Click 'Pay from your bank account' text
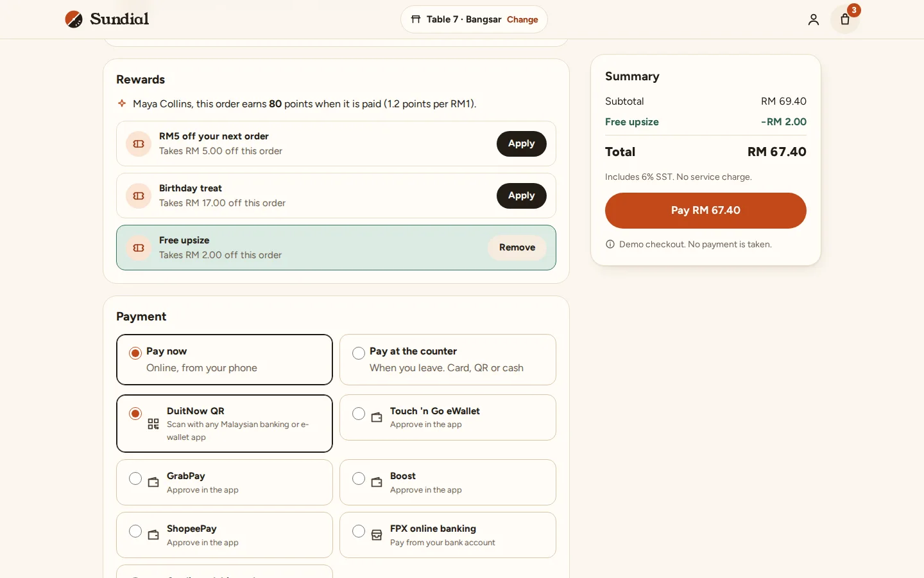The height and width of the screenshot is (578, 924). pos(443,543)
